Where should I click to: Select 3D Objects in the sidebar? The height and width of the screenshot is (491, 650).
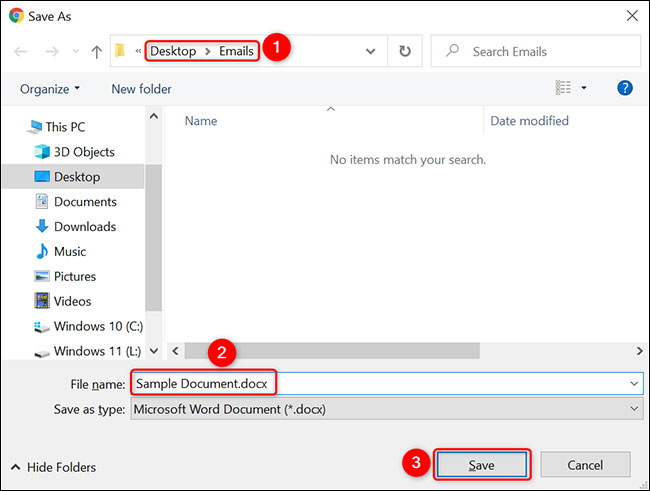[x=75, y=152]
